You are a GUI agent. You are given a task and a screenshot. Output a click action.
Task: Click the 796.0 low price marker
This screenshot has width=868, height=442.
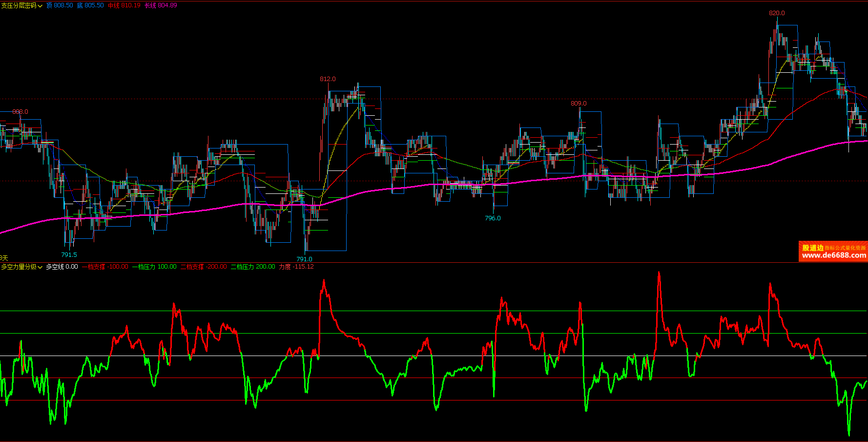click(x=493, y=218)
